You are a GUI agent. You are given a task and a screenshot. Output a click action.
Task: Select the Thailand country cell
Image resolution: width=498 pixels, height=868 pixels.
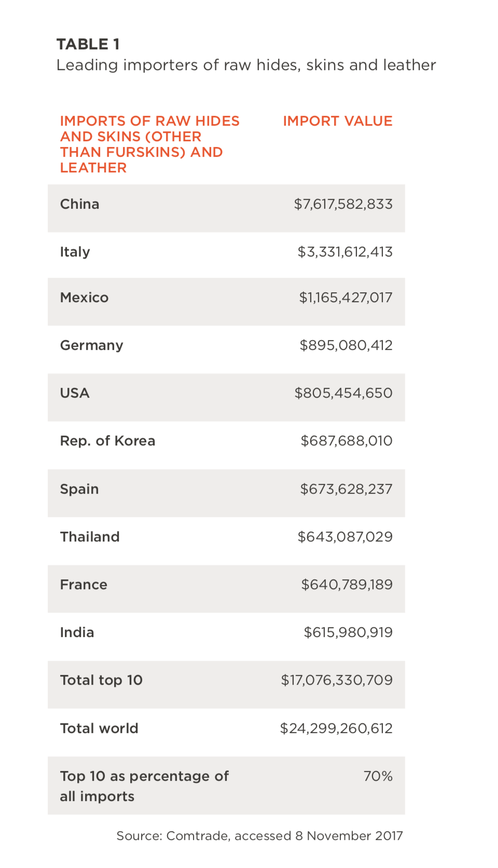pos(90,537)
